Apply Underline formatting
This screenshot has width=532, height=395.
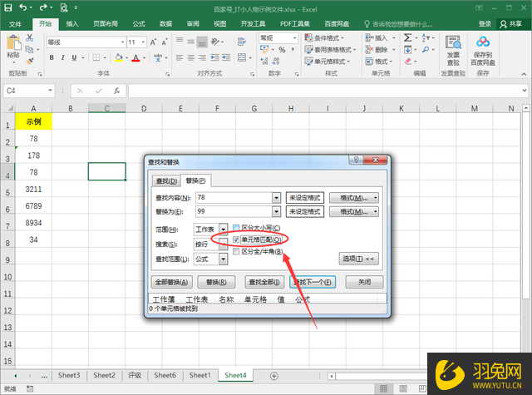74,57
